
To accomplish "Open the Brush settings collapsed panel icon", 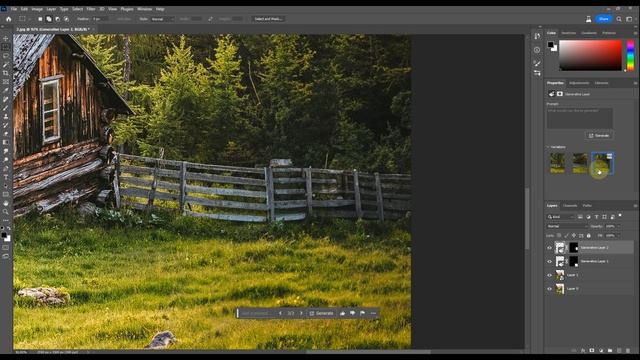I will tap(537, 63).
